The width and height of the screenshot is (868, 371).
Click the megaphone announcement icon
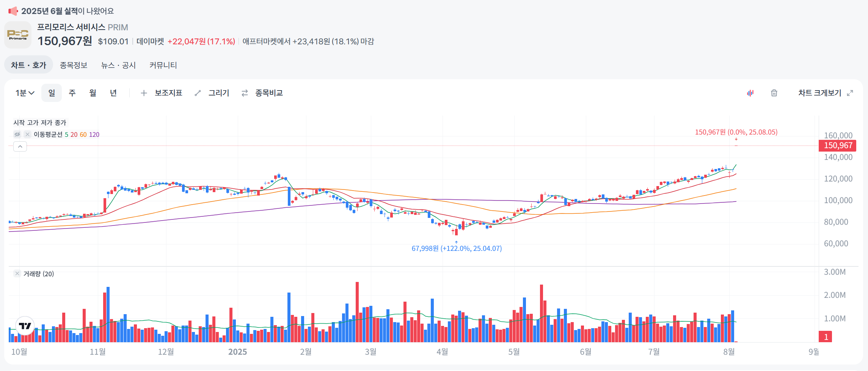13,11
